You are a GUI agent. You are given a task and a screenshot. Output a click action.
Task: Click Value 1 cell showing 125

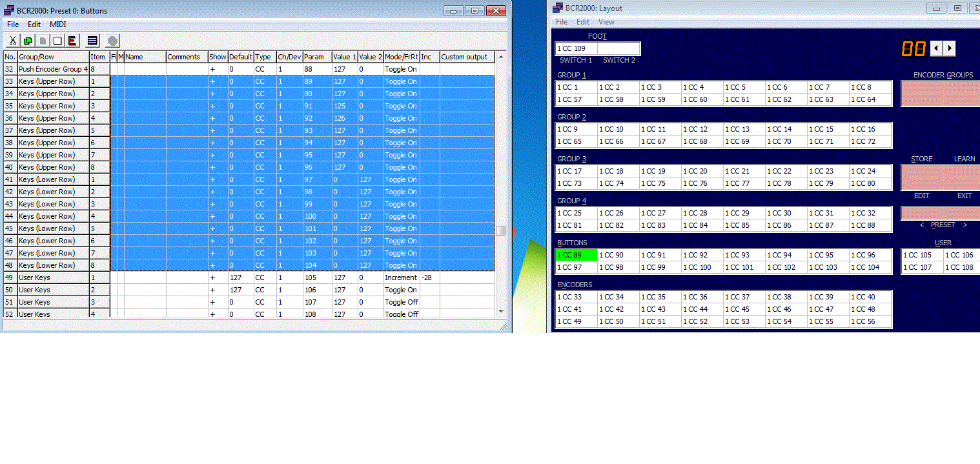345,106
